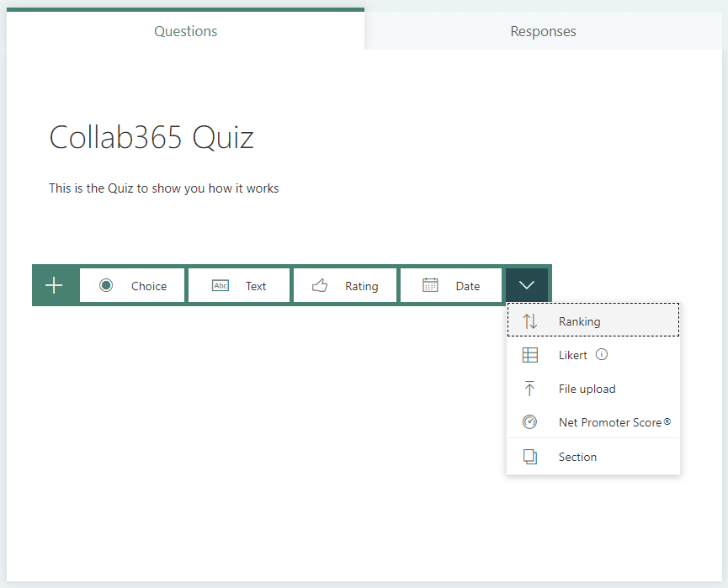Add a Section using its menu label
The height and width of the screenshot is (588, 728).
pyautogui.click(x=577, y=457)
